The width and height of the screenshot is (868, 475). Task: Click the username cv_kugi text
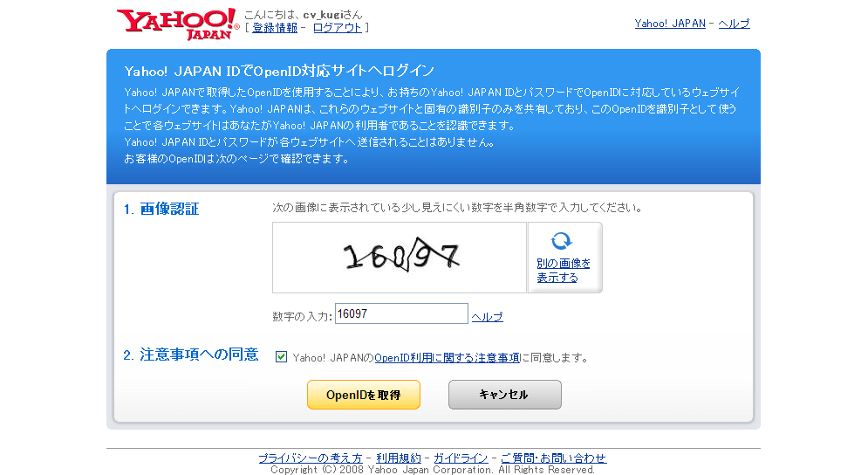(324, 15)
